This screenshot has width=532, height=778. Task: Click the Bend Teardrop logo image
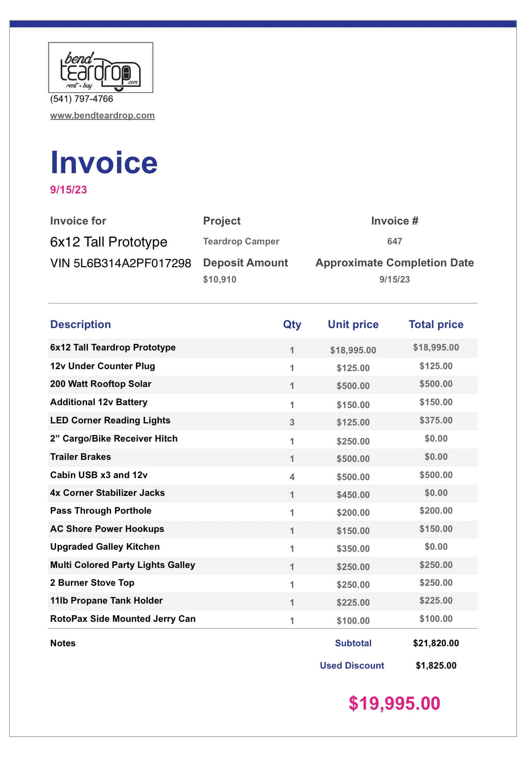click(x=101, y=68)
